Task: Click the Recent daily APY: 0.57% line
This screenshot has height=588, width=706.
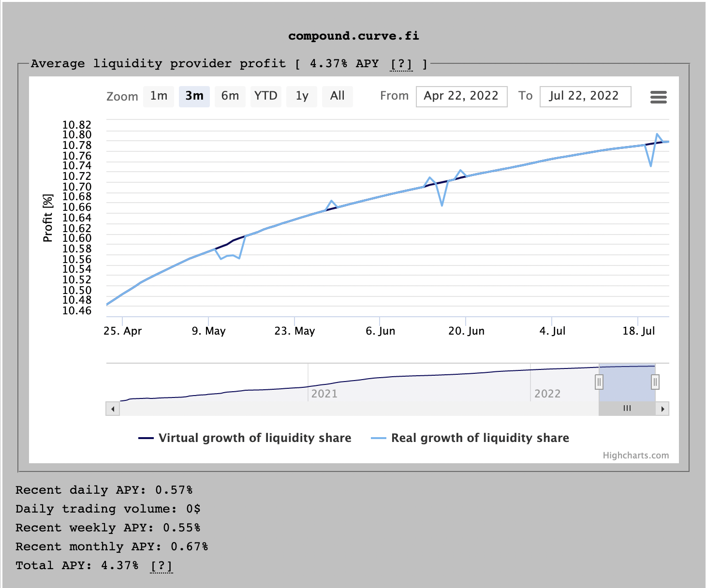Action: (104, 490)
